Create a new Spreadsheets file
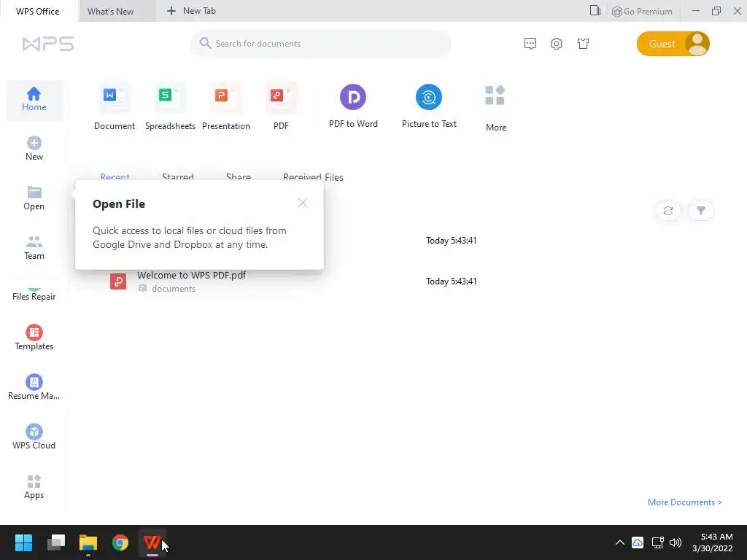 click(x=170, y=106)
